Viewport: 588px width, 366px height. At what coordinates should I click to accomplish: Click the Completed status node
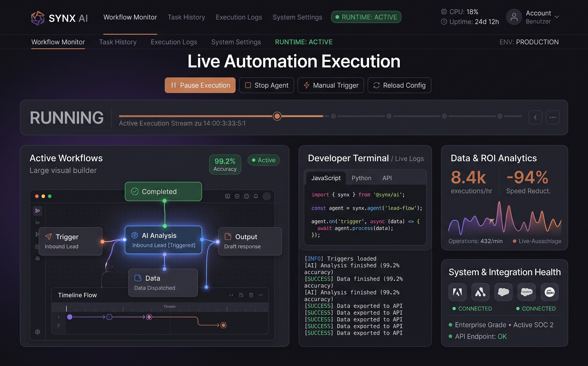click(163, 192)
